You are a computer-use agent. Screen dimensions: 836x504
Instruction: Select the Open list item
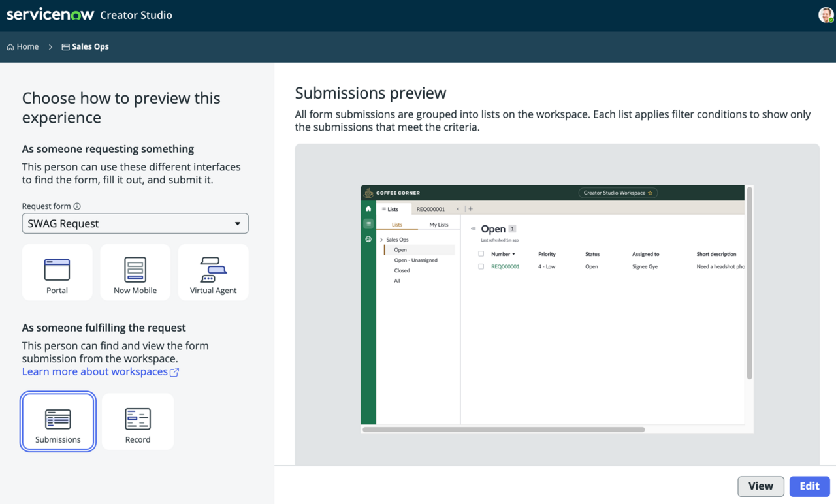419,250
